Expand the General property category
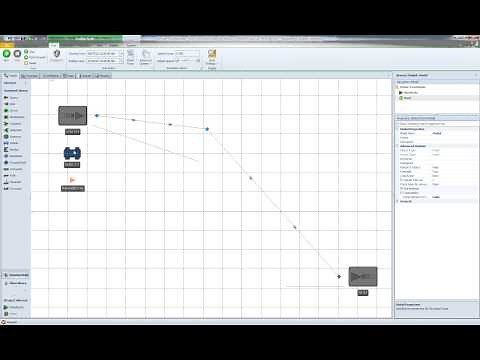The height and width of the screenshot is (360, 480). (398, 201)
